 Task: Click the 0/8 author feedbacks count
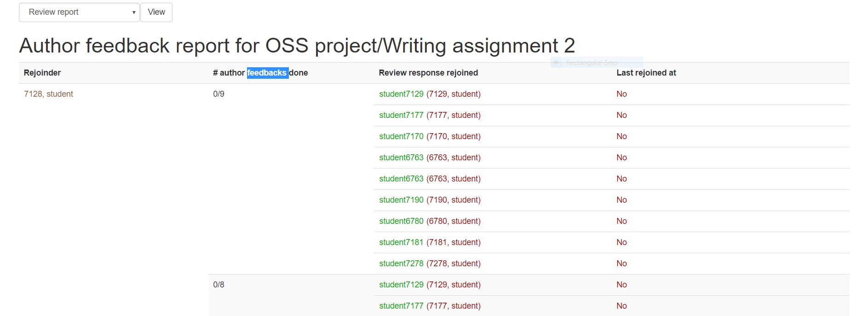(x=218, y=285)
